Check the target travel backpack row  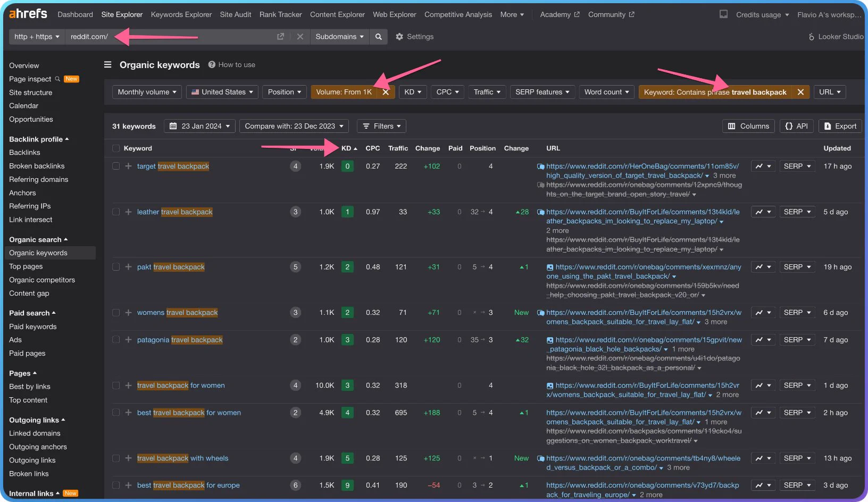116,166
